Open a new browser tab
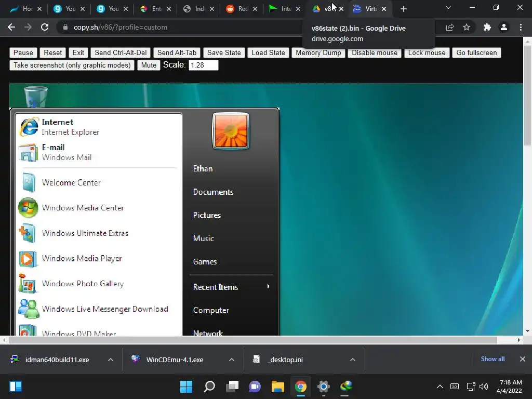This screenshot has height=399, width=532. coord(403,9)
